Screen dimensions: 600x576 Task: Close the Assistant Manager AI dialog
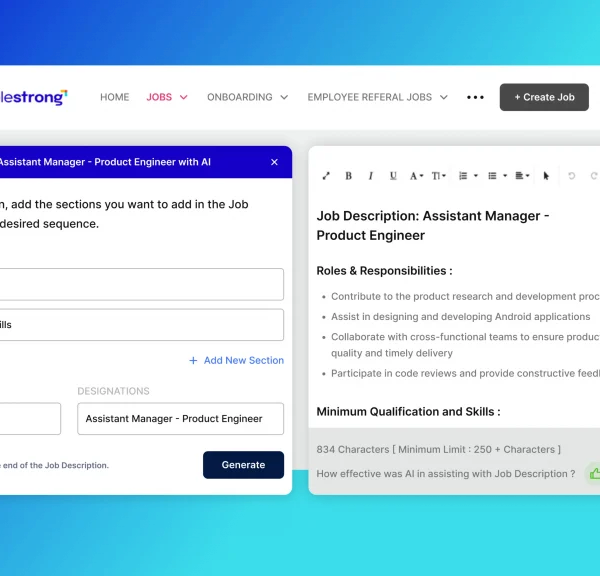(x=275, y=162)
